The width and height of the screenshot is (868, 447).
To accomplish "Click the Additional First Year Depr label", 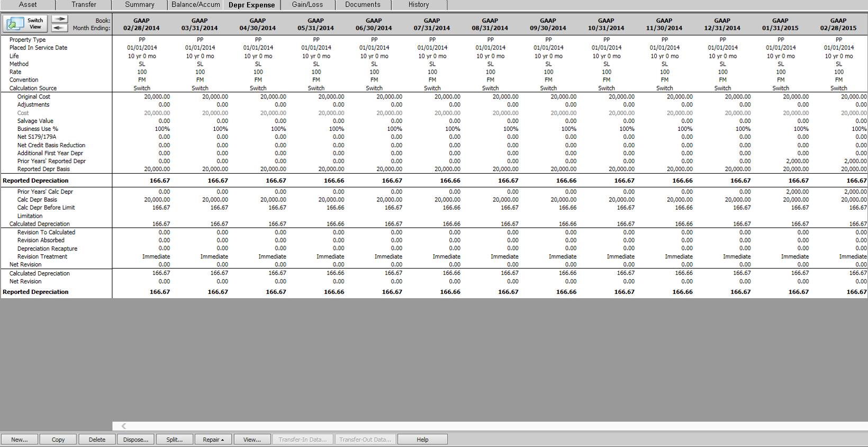I will 50,153.
